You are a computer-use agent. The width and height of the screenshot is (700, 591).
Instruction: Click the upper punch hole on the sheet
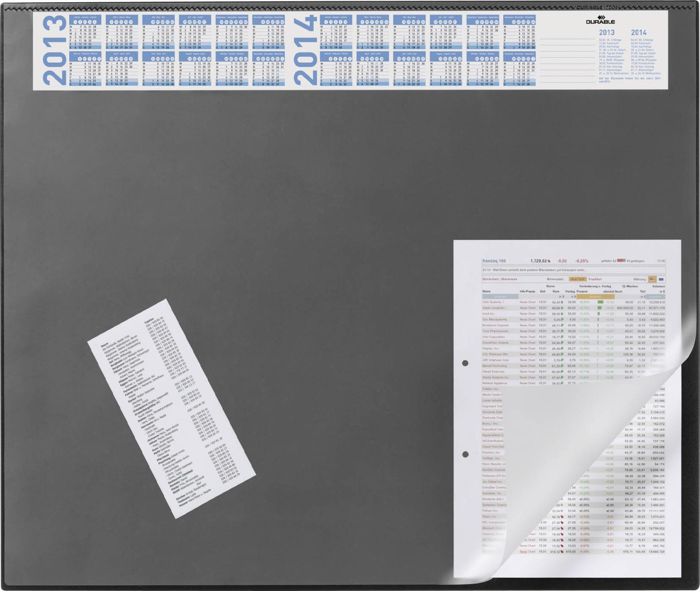465,363
